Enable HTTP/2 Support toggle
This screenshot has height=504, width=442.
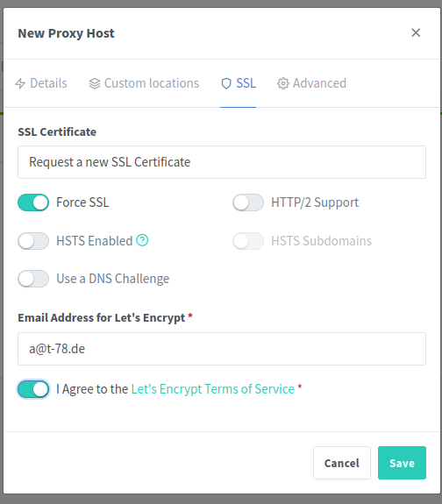[x=248, y=202]
